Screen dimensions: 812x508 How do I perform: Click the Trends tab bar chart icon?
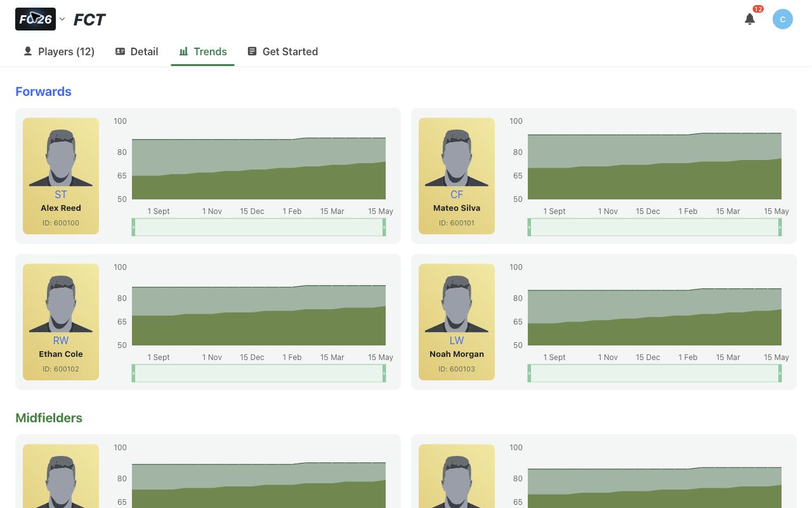click(x=184, y=51)
